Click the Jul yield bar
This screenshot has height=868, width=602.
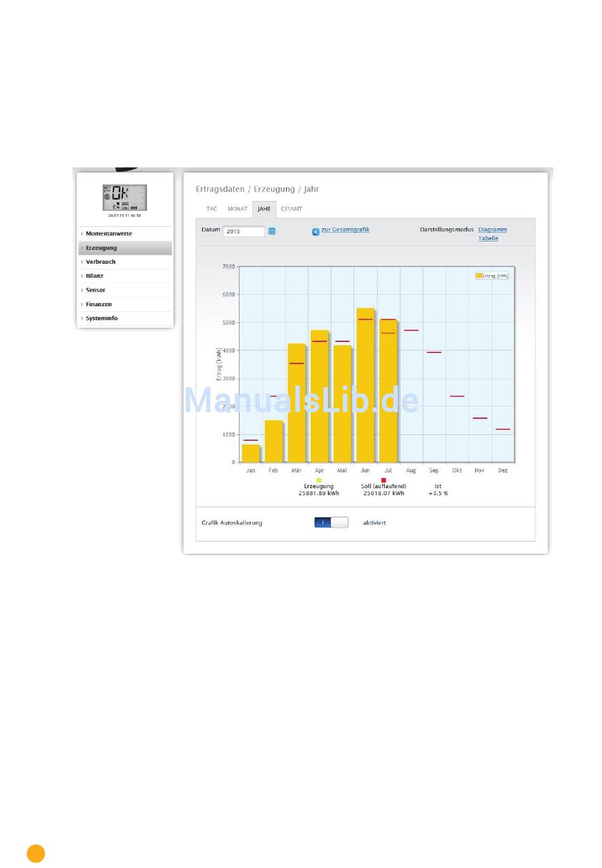click(x=388, y=391)
